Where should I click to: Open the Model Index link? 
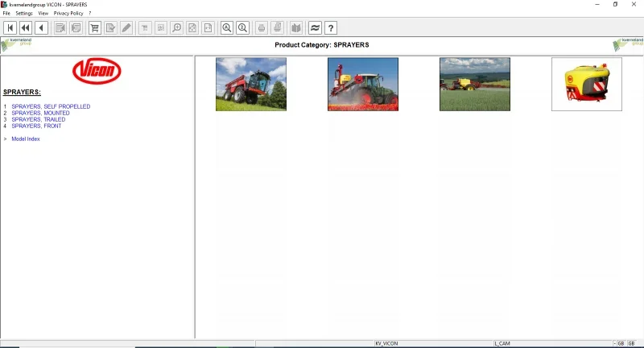click(26, 139)
